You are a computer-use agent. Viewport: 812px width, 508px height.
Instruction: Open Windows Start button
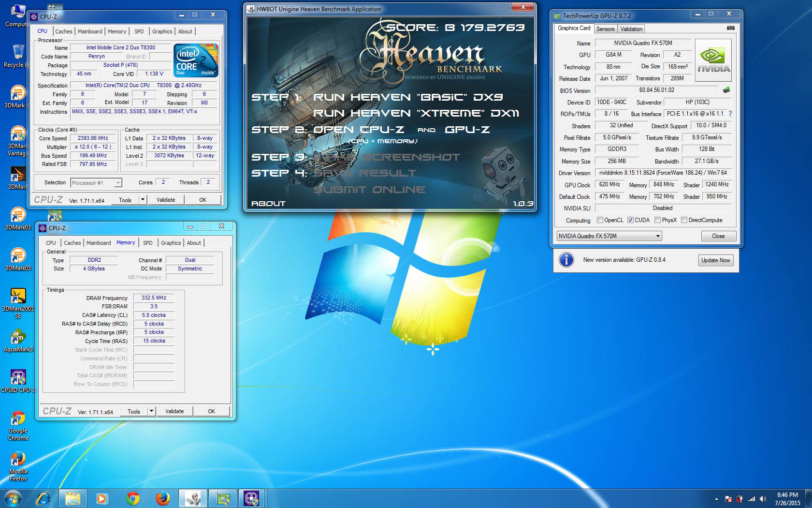pyautogui.click(x=13, y=498)
